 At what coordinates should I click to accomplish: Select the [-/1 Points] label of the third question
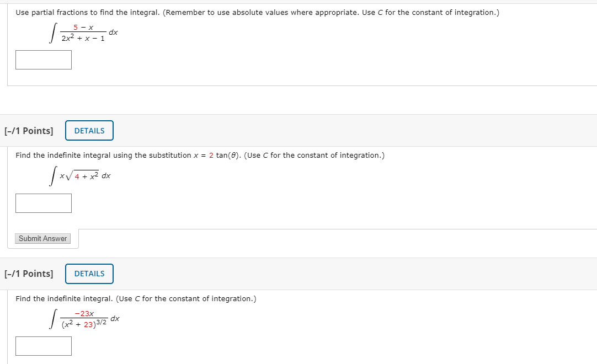30,273
